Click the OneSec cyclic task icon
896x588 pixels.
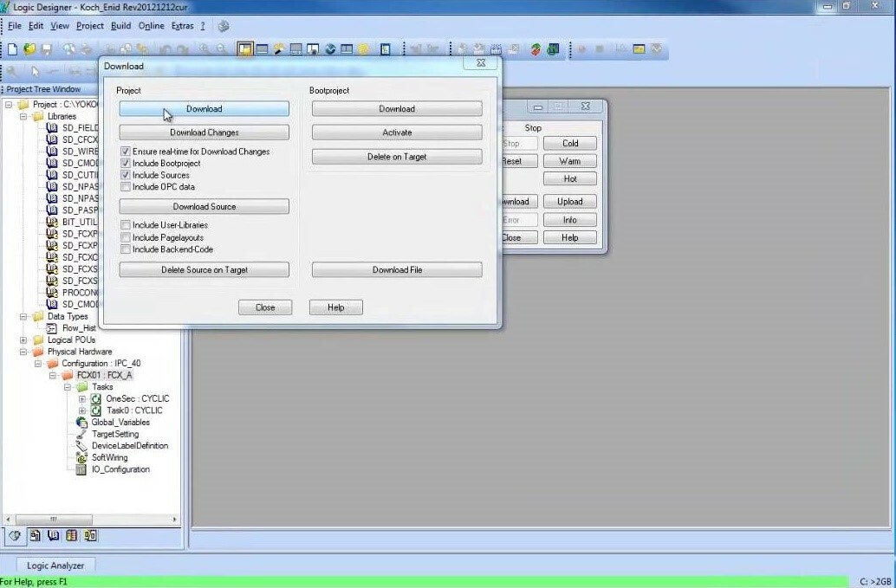tap(96, 399)
